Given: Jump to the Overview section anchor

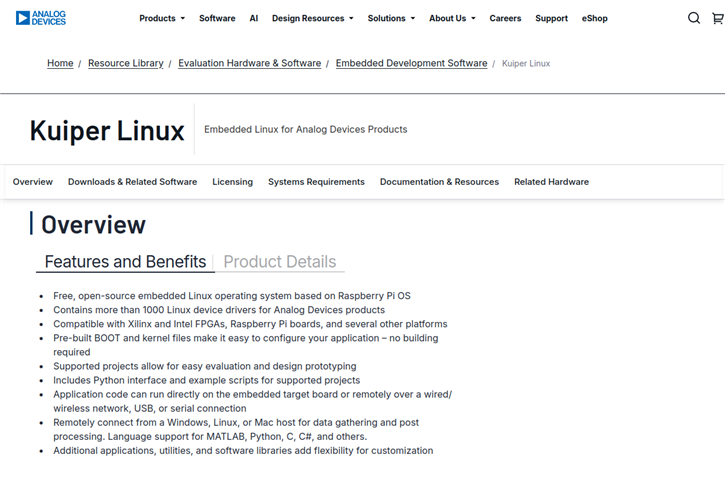Looking at the screenshot, I should click(33, 182).
